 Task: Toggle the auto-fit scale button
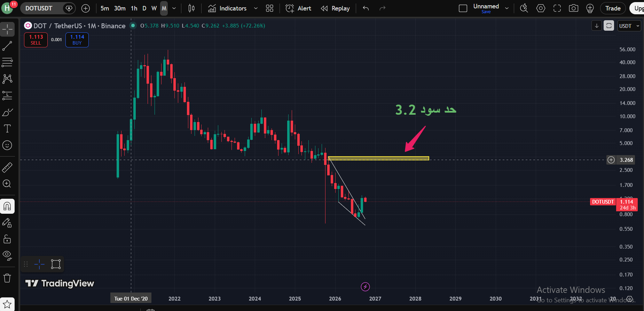click(x=609, y=26)
